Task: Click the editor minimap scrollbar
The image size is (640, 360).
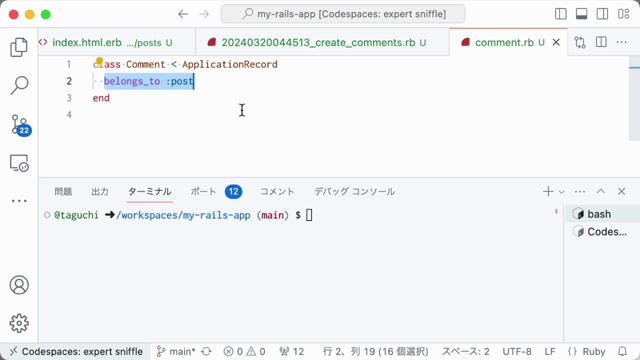Action: coord(634,98)
